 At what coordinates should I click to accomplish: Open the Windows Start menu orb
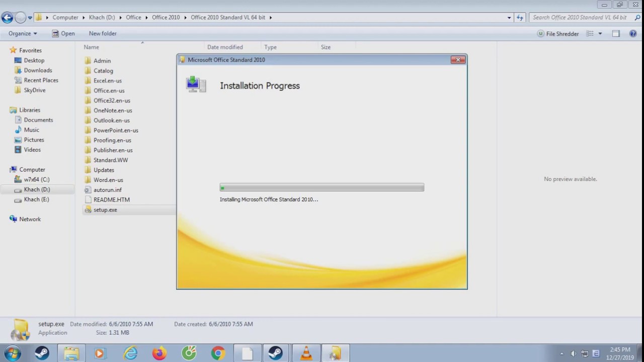pos(13,353)
